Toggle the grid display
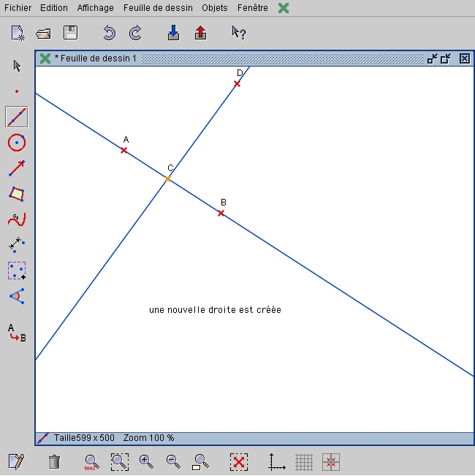This screenshot has height=476, width=475. [x=304, y=462]
